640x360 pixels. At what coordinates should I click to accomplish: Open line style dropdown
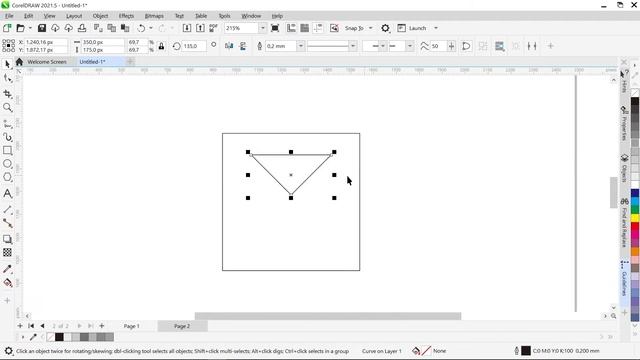pos(353,46)
